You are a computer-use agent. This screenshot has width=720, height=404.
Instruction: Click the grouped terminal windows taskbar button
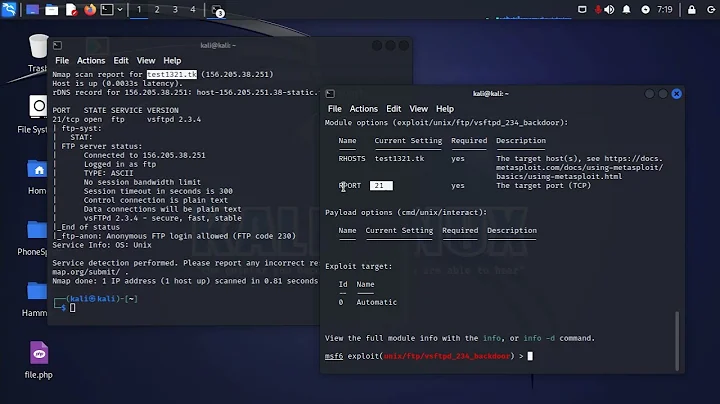(217, 10)
